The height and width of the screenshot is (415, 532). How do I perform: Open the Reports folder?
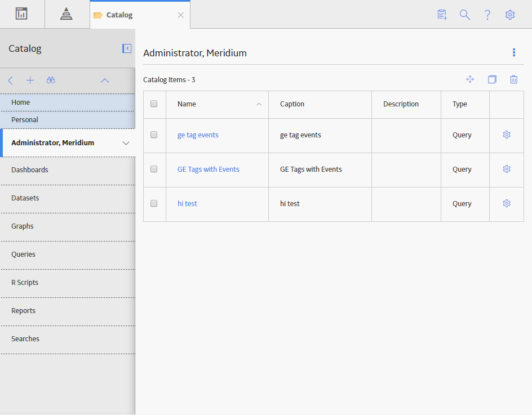coord(68,311)
